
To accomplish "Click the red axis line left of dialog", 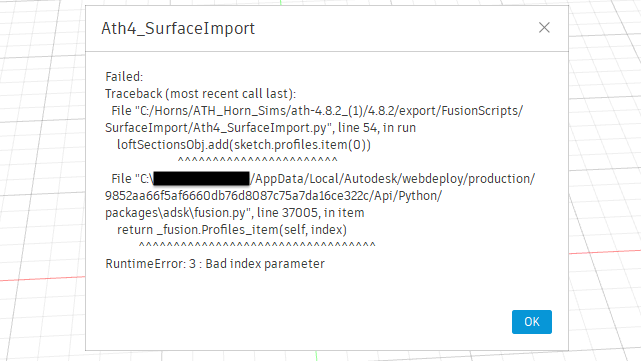I will (43, 278).
